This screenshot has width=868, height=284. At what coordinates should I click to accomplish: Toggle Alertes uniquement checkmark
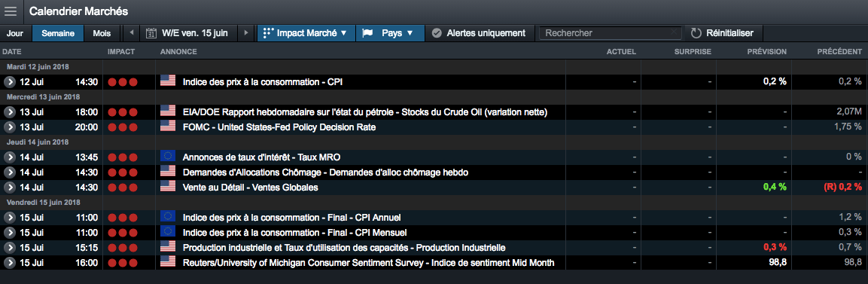click(x=436, y=33)
